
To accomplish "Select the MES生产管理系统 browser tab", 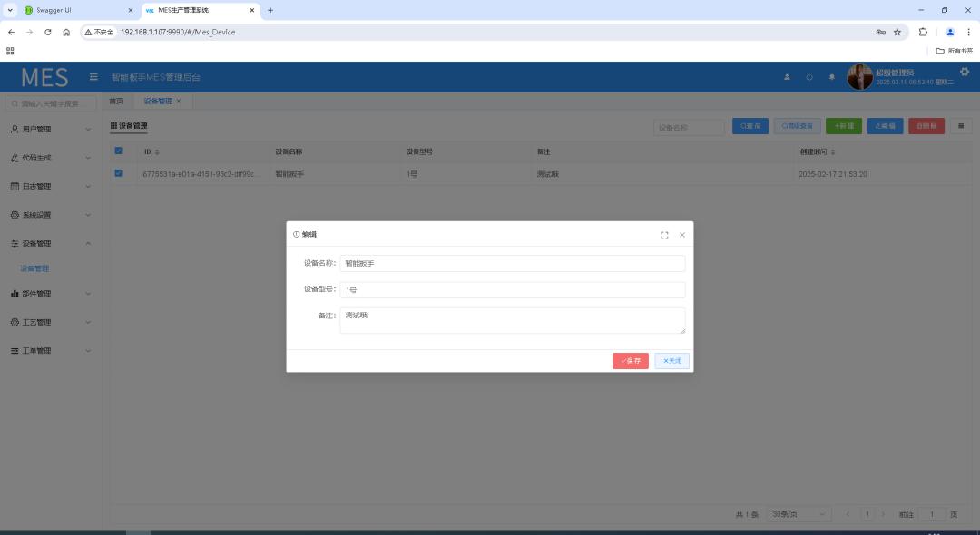I will pos(200,10).
